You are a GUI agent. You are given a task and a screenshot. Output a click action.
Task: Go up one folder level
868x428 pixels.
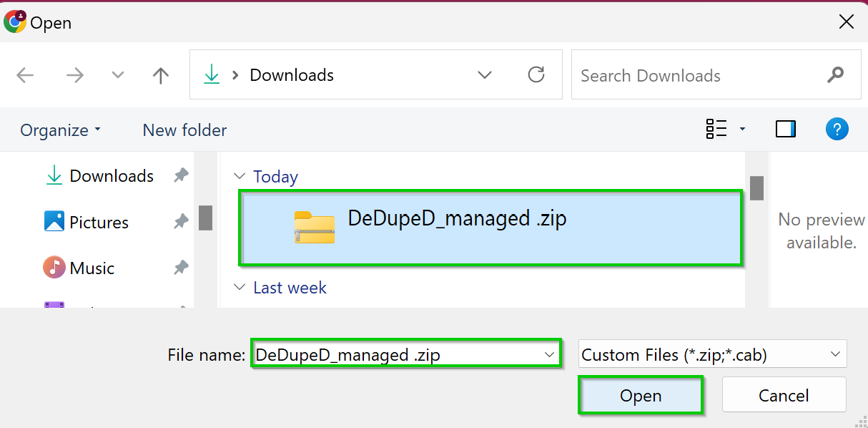click(161, 75)
